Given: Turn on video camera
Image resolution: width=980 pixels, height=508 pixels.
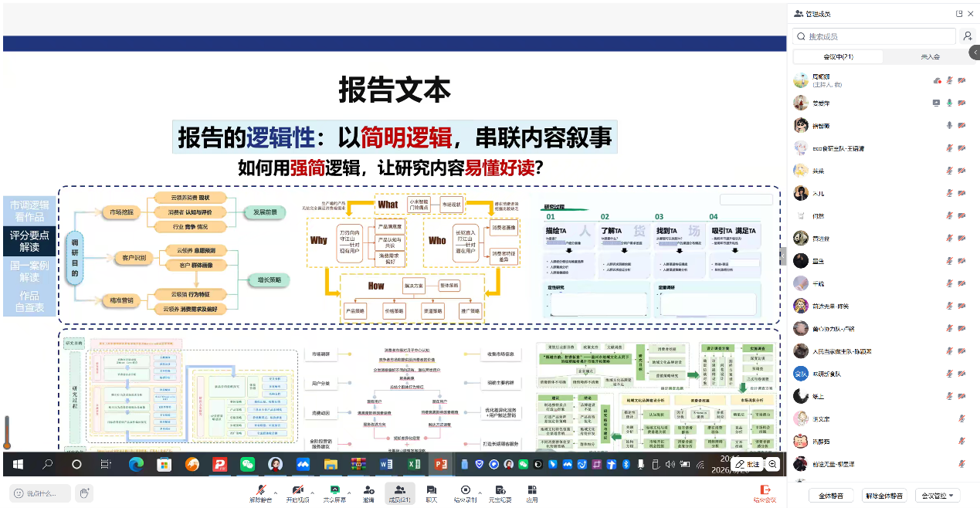Looking at the screenshot, I should point(297,492).
